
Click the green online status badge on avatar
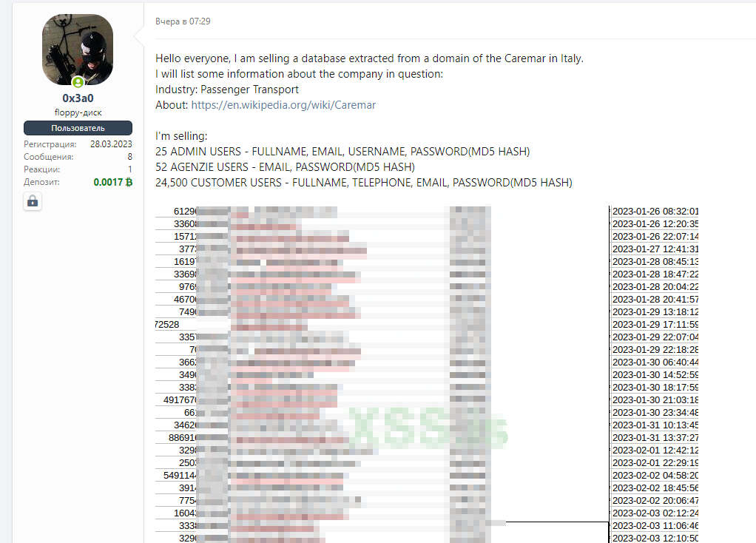[x=78, y=82]
